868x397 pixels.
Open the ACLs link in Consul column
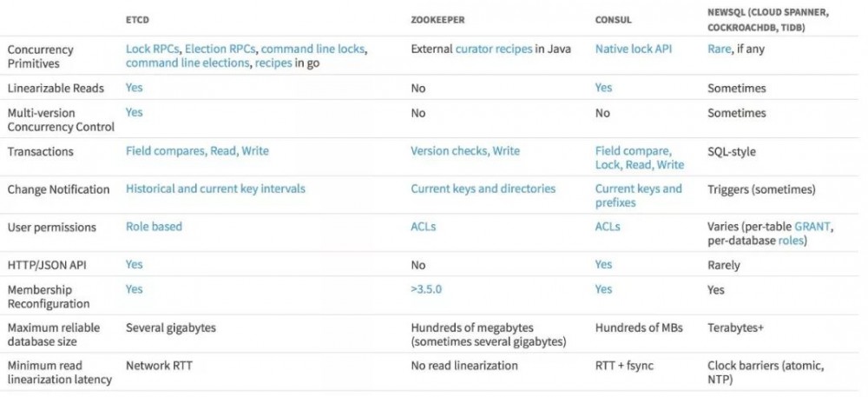click(608, 227)
